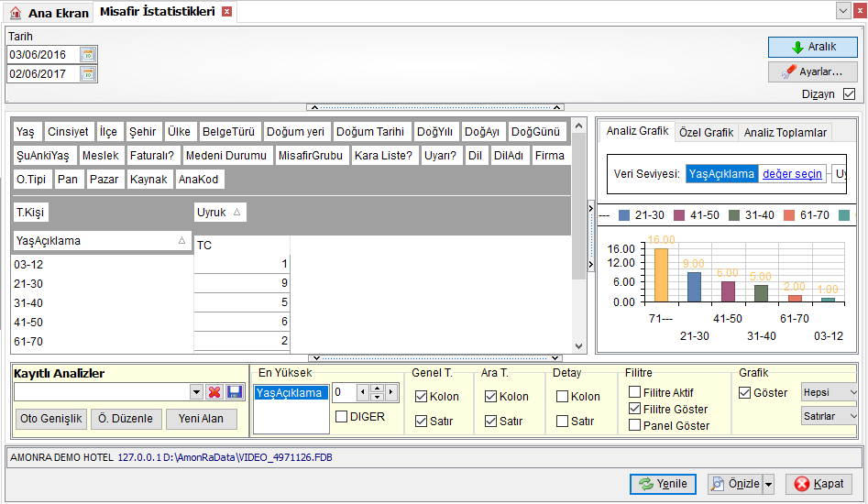The image size is (868, 504).
Task: Switch to the Özel Grafik tab
Action: pos(707,132)
